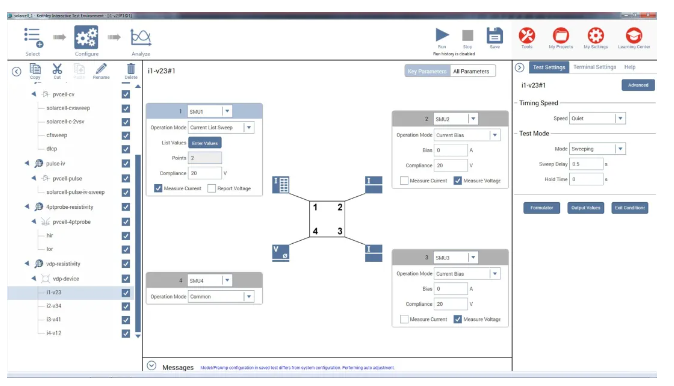Uncheck the i2-v34 test checkbox
Image resolution: width=674 pixels, height=386 pixels.
[126, 306]
